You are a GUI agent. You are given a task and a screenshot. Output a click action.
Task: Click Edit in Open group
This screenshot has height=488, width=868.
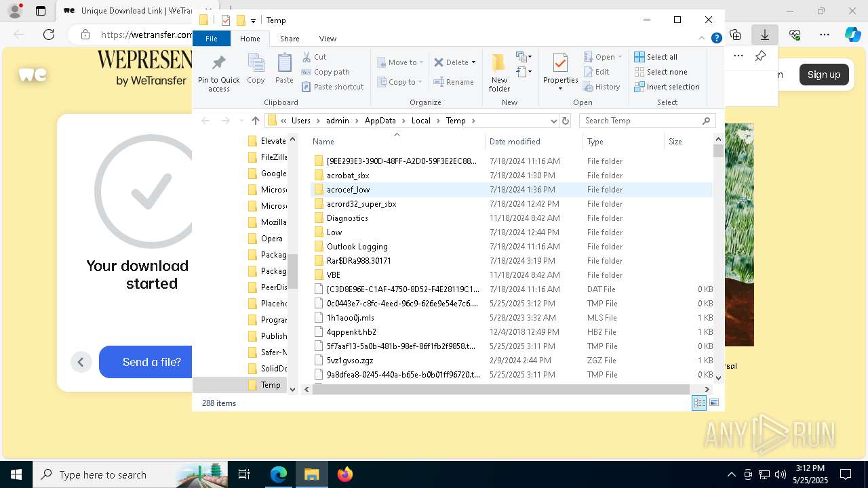click(x=596, y=72)
